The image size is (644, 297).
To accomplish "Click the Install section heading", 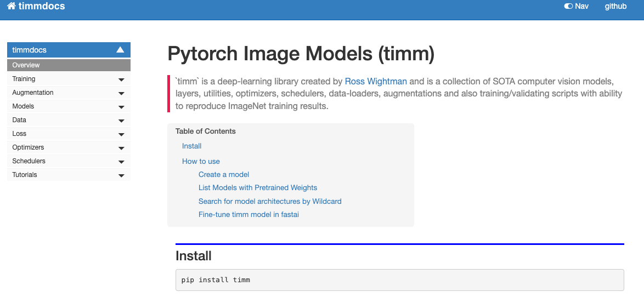I will tap(194, 256).
